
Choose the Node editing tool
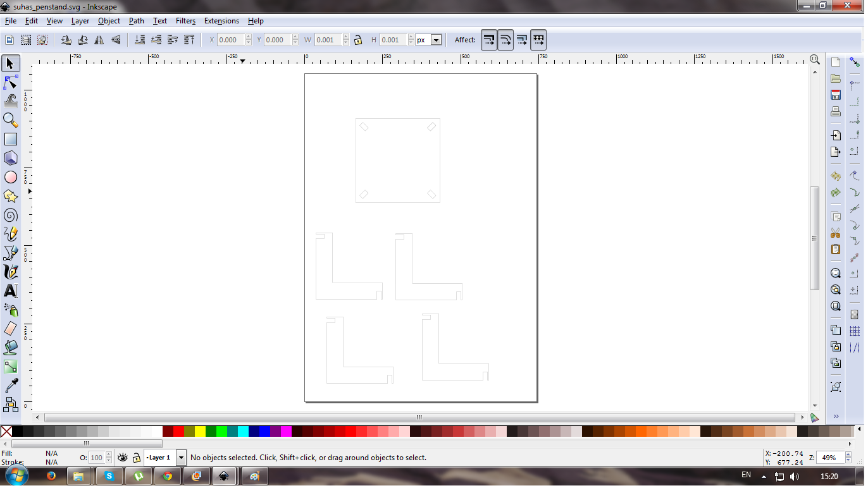pyautogui.click(x=10, y=82)
